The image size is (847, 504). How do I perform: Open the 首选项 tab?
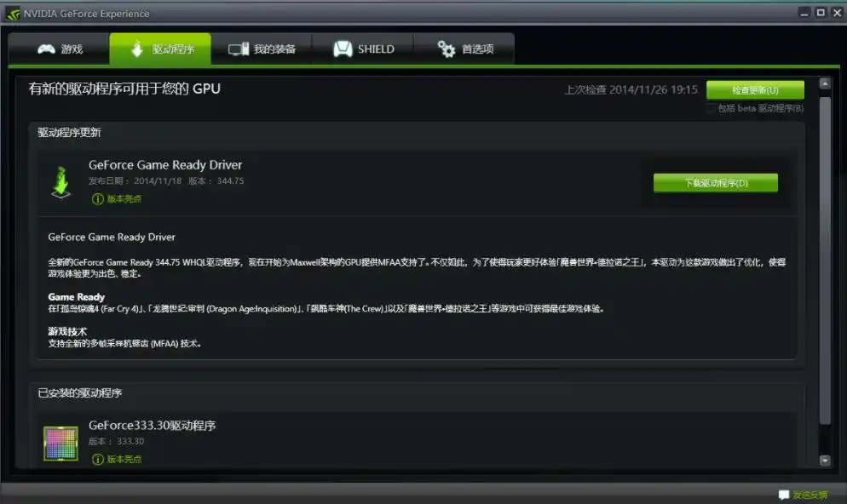(464, 49)
